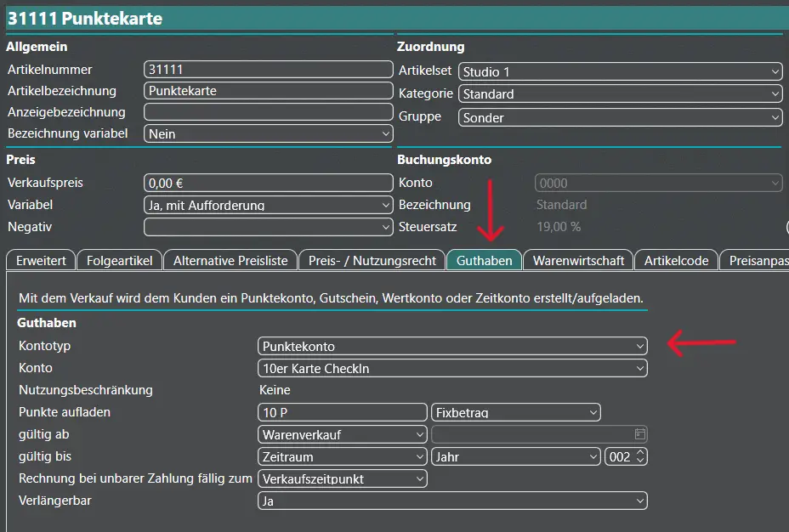Screen dimensions: 789x532
Task: Open the Gruppe dropdown showing Sonder
Action: pos(621,117)
